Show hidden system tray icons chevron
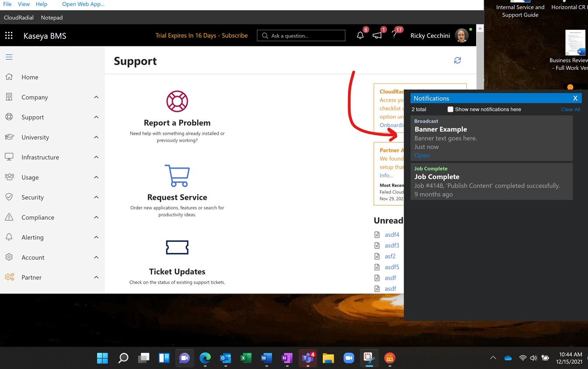 tap(493, 358)
